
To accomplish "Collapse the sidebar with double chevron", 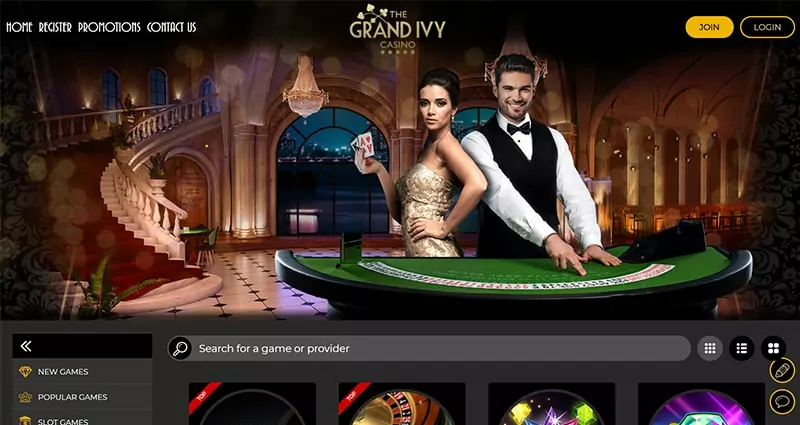I will (x=26, y=346).
